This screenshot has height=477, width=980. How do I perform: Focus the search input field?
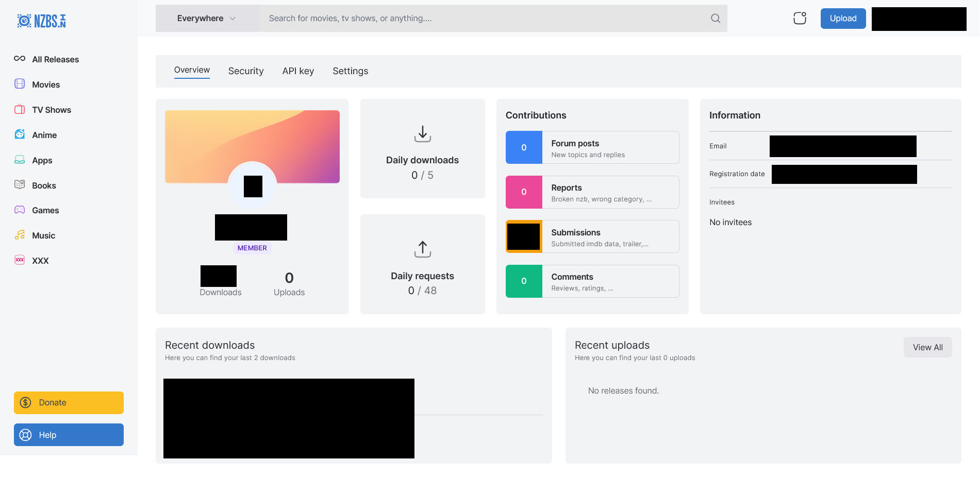pos(485,19)
